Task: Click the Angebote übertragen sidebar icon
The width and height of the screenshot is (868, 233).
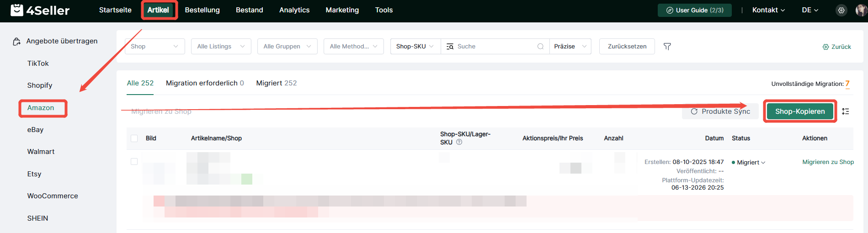Action: [16, 42]
